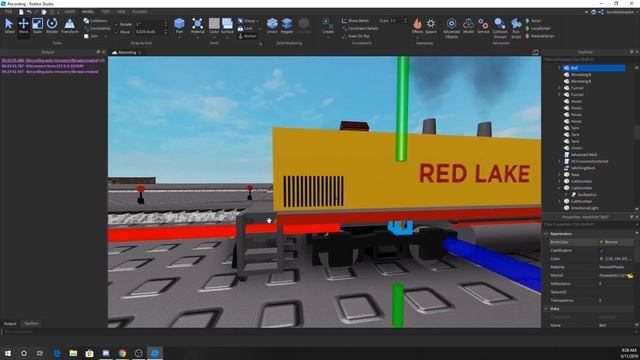Open the Material picker
Screen dimensions: 640x360
pos(198,26)
